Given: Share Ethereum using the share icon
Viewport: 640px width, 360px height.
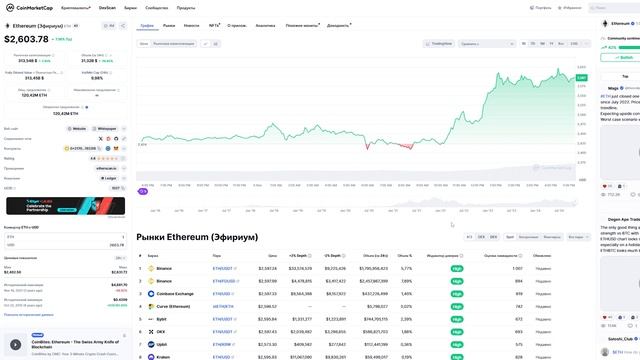Looking at the screenshot, I should [122, 26].
